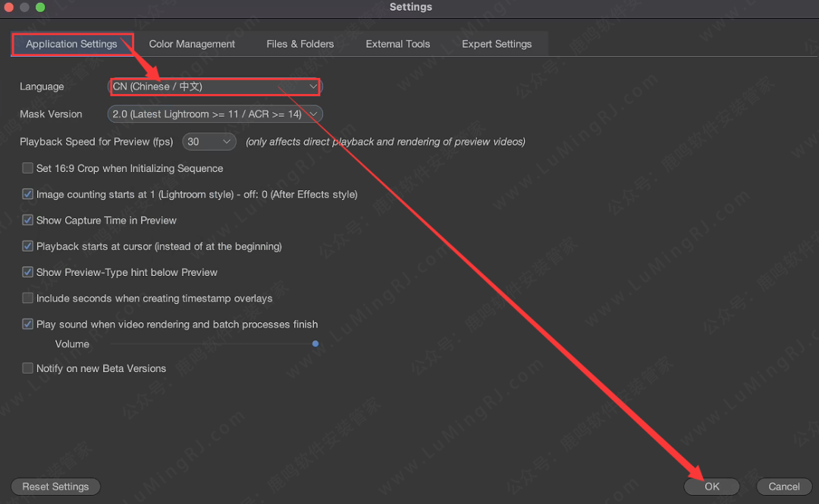The width and height of the screenshot is (819, 504).
Task: Toggle Playback starts at cursor checkbox
Action: 28,246
